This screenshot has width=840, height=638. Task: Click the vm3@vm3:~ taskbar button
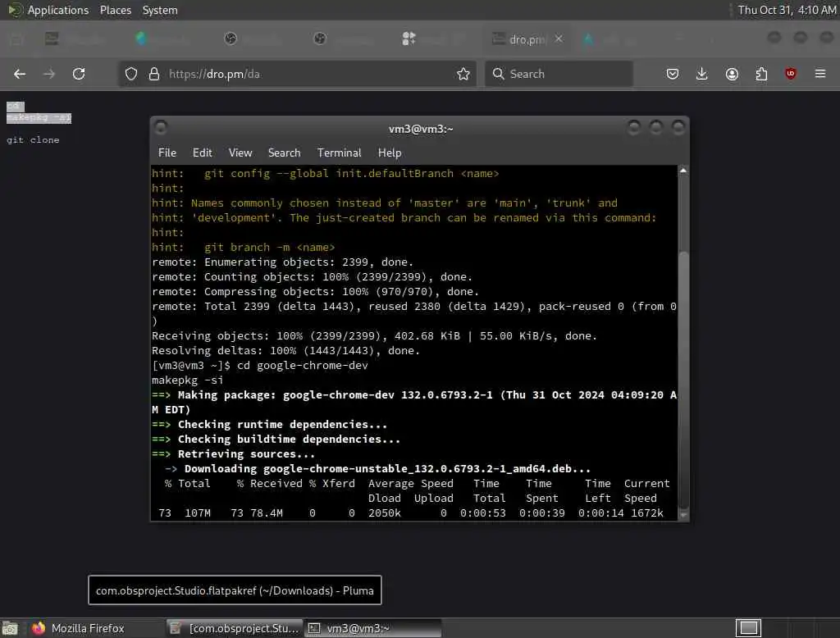373,628
